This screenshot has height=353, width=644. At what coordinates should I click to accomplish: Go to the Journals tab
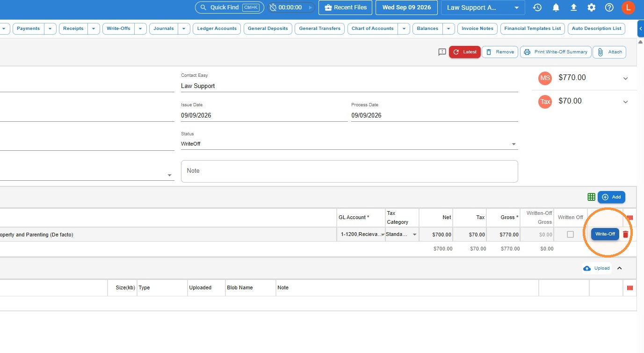click(x=164, y=29)
